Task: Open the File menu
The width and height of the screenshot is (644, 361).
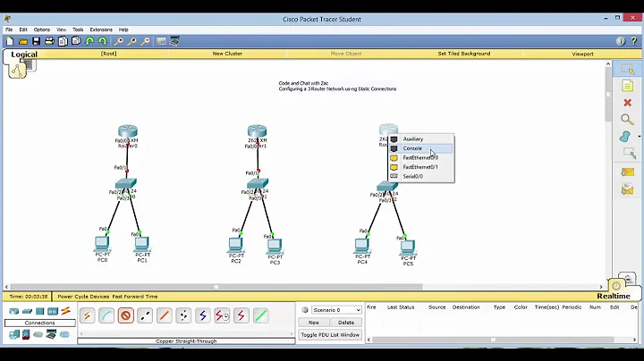Action: pyautogui.click(x=9, y=29)
